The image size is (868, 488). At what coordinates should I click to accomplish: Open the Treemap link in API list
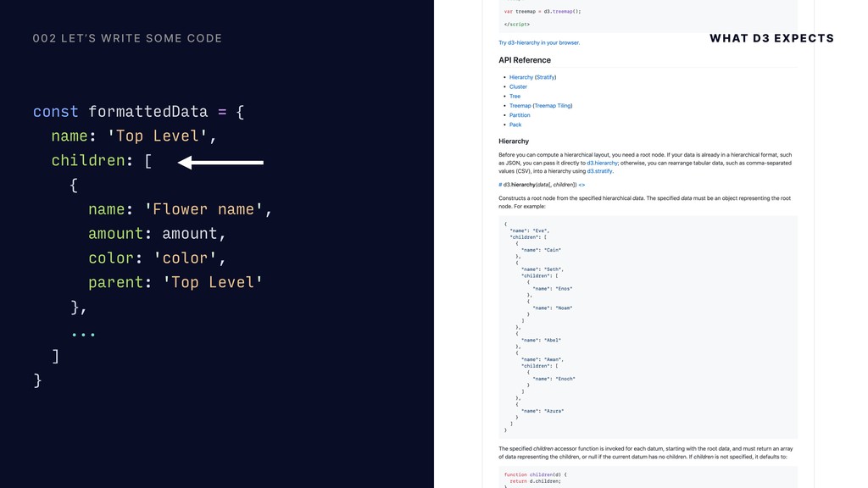(x=520, y=106)
